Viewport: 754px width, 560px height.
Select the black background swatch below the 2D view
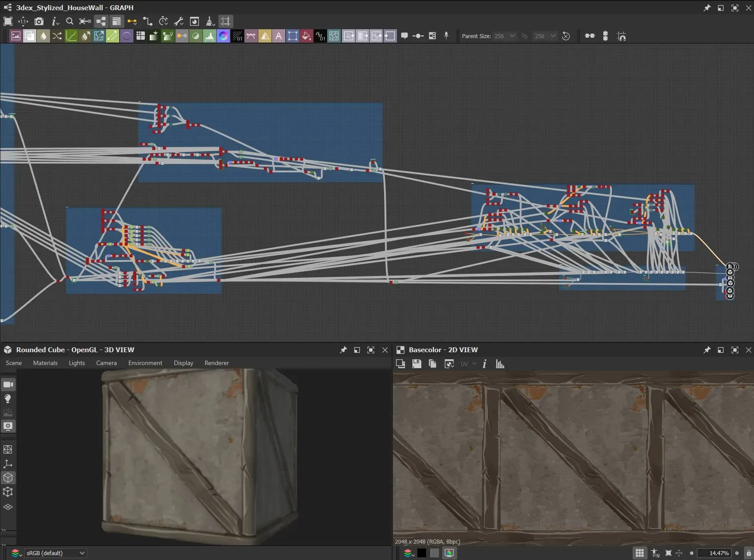coord(421,553)
